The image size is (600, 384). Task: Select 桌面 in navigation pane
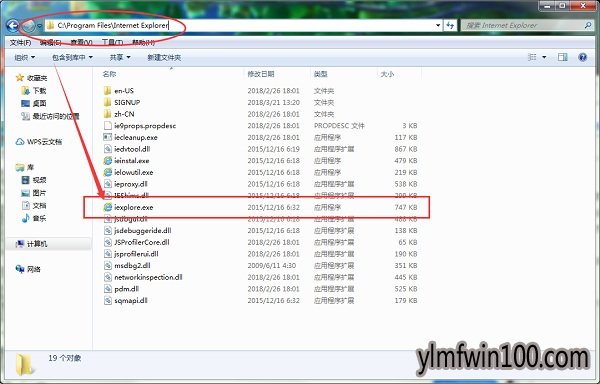tap(34, 103)
